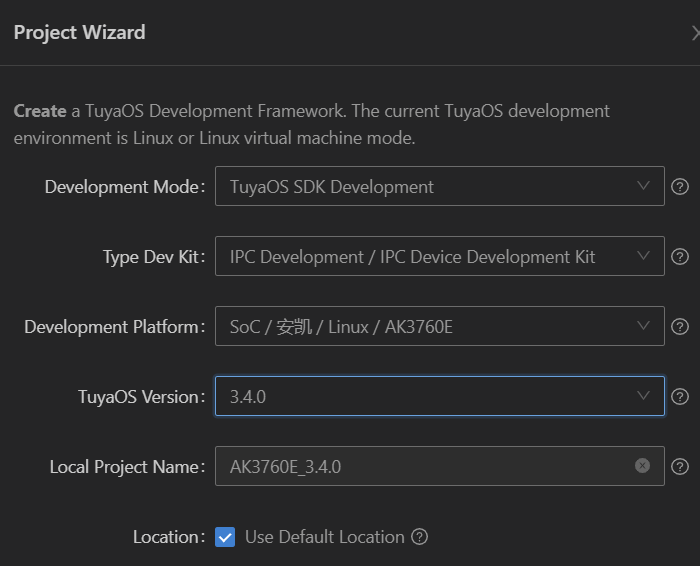Open the Development Mode dropdown
Viewport: 700px width, 566px height.
coord(440,186)
